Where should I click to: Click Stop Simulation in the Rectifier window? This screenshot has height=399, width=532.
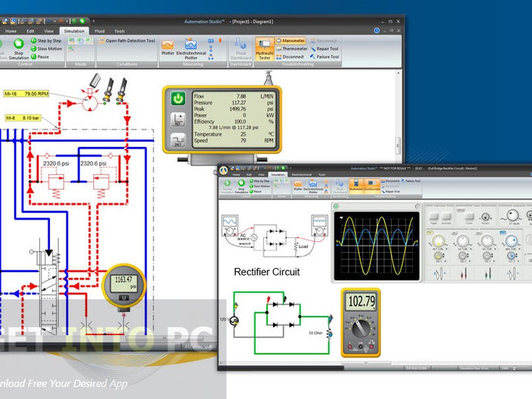coord(241,186)
